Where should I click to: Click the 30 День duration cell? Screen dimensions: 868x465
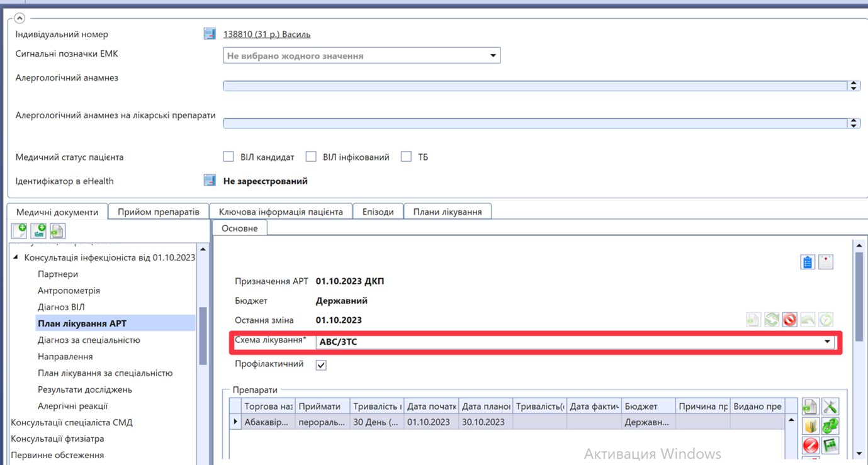coord(376,422)
